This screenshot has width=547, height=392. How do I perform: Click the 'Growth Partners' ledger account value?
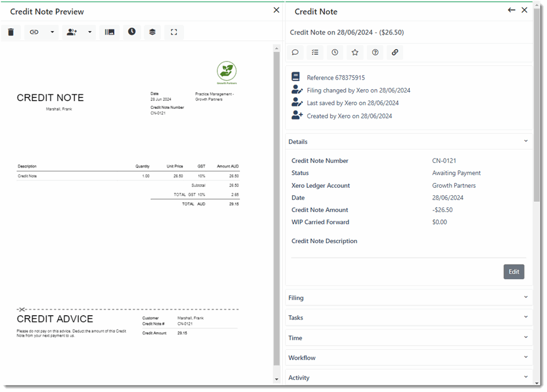(x=453, y=186)
